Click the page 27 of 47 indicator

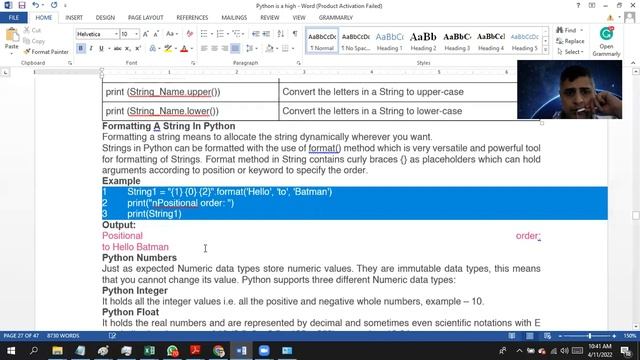point(21,336)
